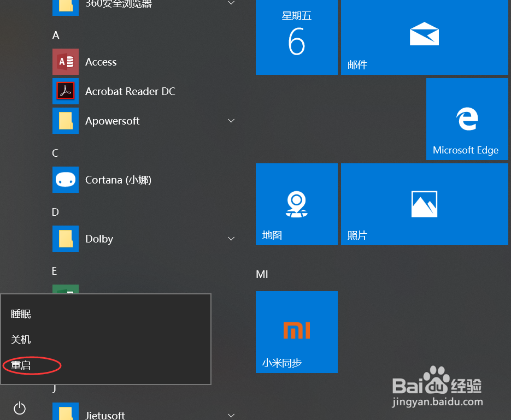Screen dimensions: 511x420
Task: Select 关机 in the power menu
Action: click(x=21, y=340)
